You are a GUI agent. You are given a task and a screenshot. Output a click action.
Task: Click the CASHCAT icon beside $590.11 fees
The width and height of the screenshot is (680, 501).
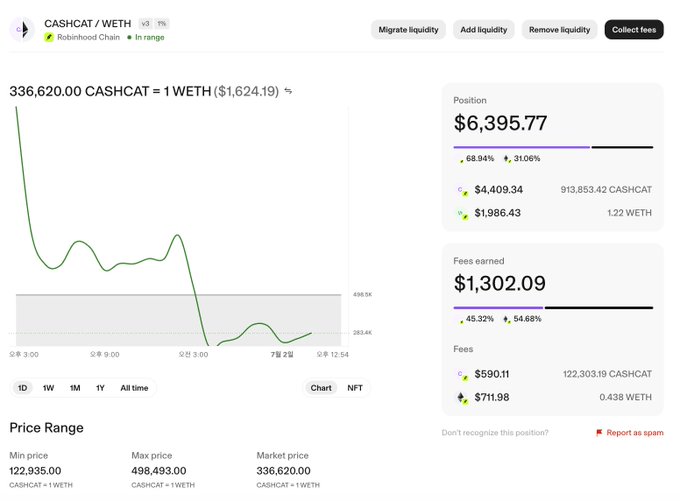(x=463, y=375)
